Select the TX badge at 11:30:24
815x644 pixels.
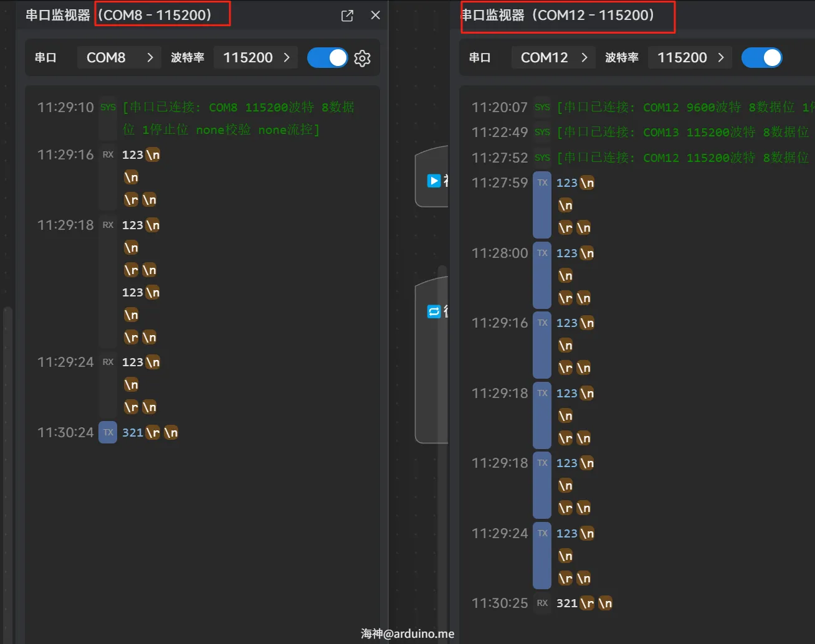[108, 432]
